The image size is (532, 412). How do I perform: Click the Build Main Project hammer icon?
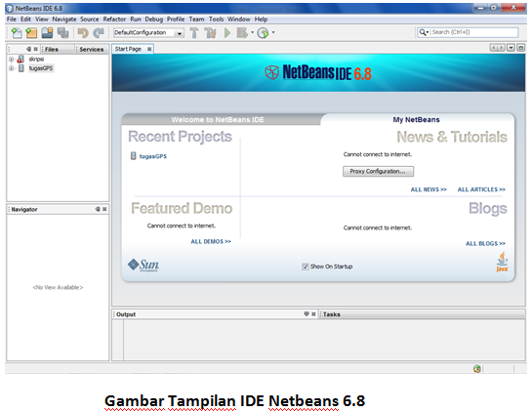coord(194,33)
